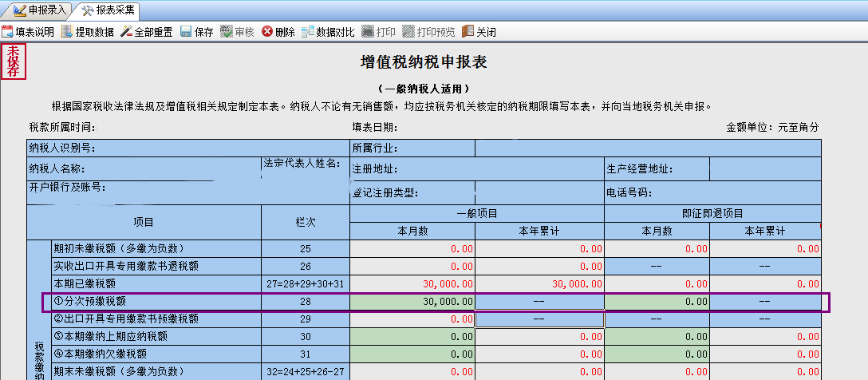868x380 pixels.
Task: Click the 保存 floppy disk icon
Action: (186, 32)
